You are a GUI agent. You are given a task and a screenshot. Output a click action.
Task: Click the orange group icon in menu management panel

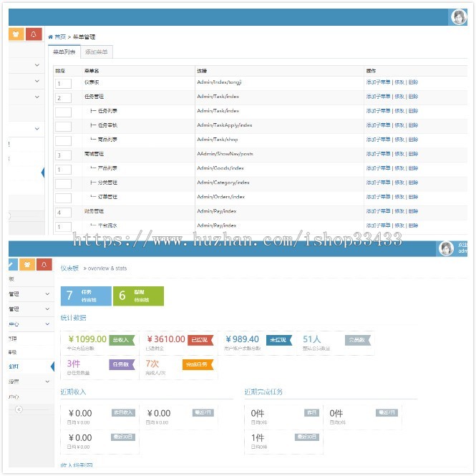pyautogui.click(x=16, y=34)
